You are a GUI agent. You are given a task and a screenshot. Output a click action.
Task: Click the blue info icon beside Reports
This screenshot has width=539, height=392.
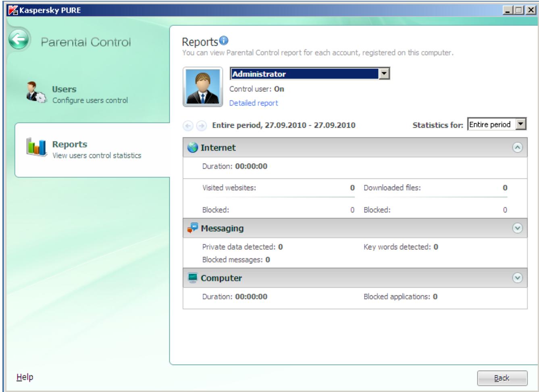pyautogui.click(x=224, y=41)
